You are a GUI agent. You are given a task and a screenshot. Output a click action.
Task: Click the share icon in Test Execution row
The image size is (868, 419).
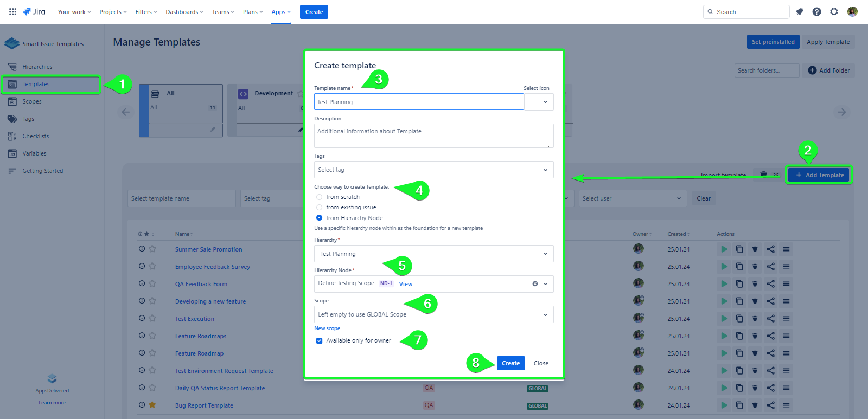[770, 319]
